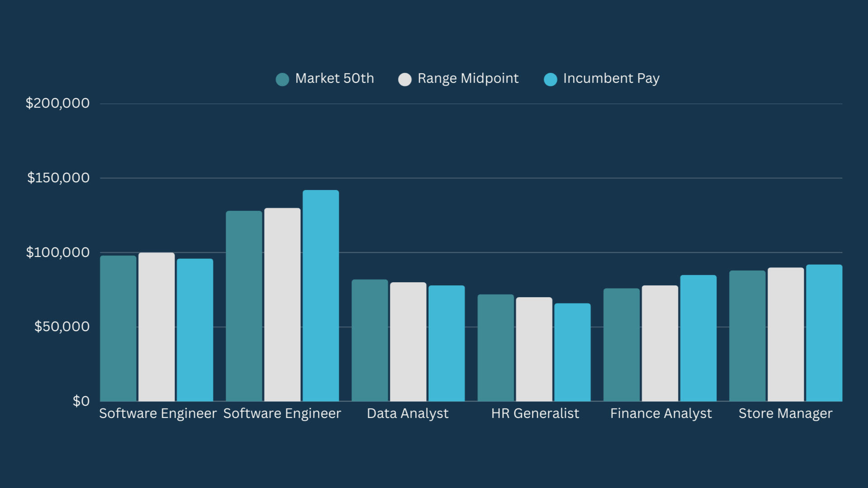Click the Range Midpoint legend color dot
The height and width of the screenshot is (488, 868).
click(405, 79)
